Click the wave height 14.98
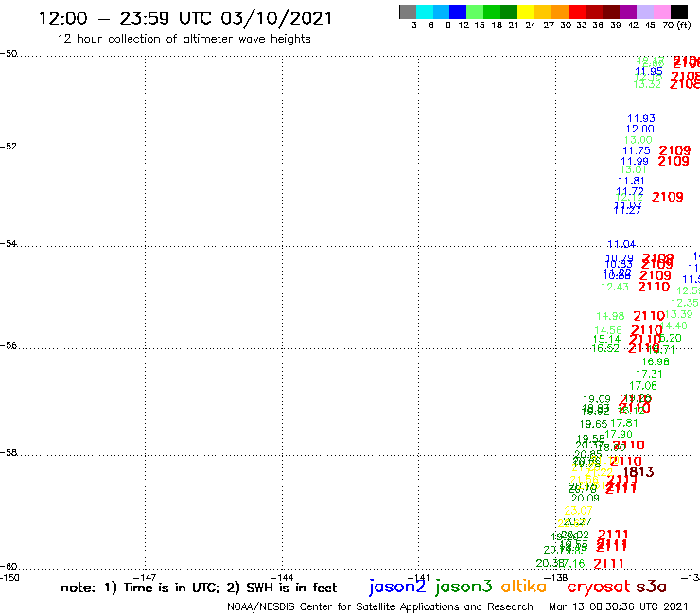Image resolution: width=700 pixels, height=615 pixels. (610, 316)
